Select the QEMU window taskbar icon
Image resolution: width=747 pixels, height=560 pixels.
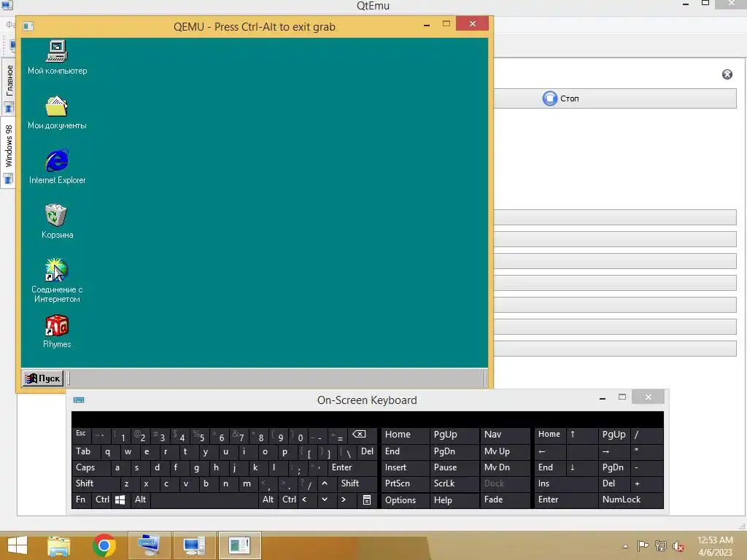(239, 545)
